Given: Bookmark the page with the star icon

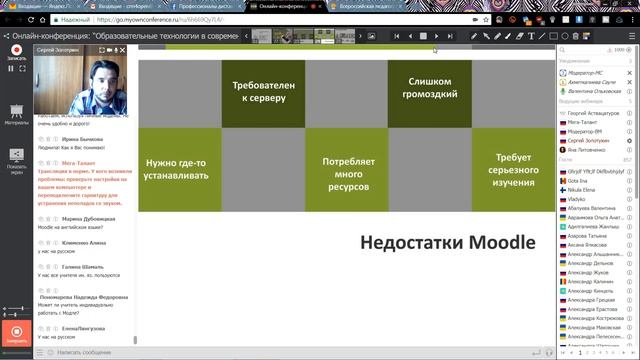Looking at the screenshot, I should (x=486, y=20).
